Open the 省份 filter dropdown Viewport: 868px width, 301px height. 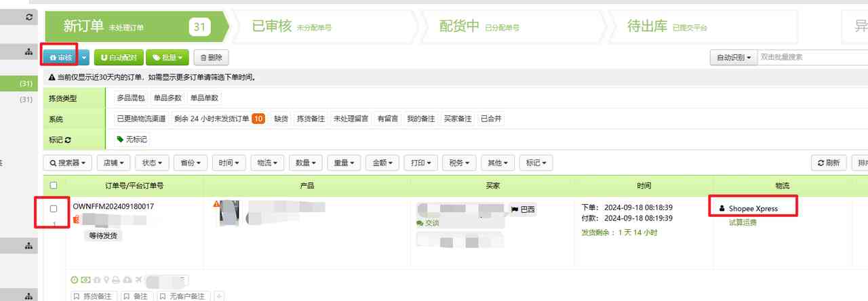[191, 163]
